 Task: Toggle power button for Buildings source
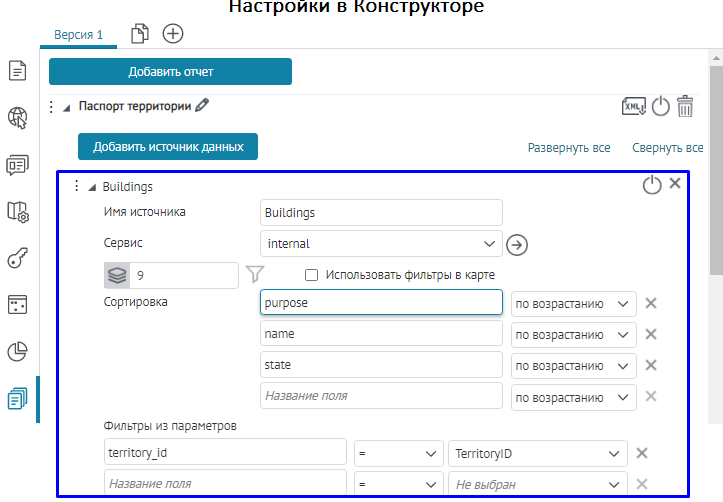(651, 185)
